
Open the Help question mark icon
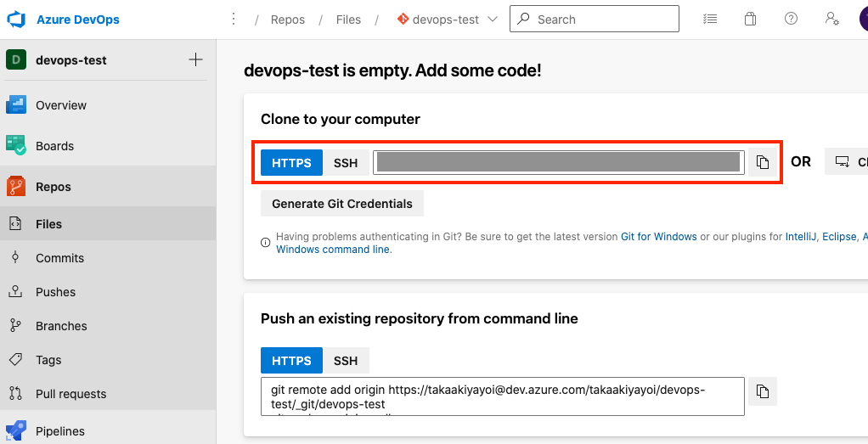point(792,19)
